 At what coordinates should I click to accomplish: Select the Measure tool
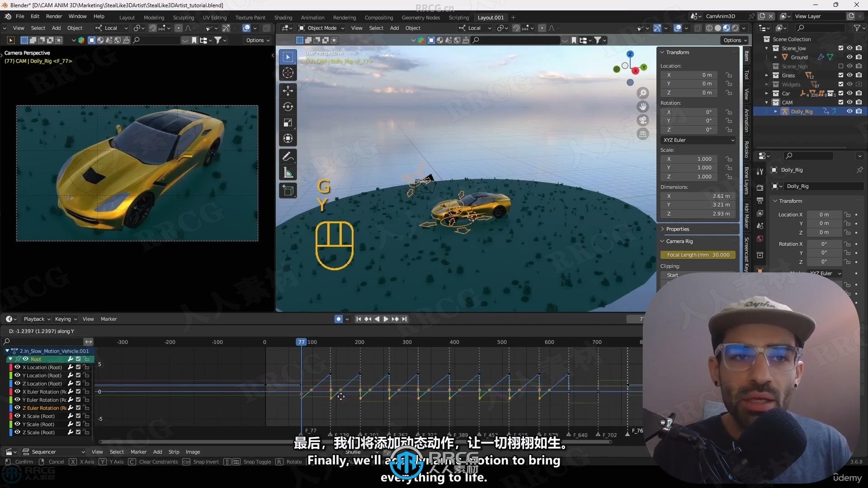click(288, 172)
